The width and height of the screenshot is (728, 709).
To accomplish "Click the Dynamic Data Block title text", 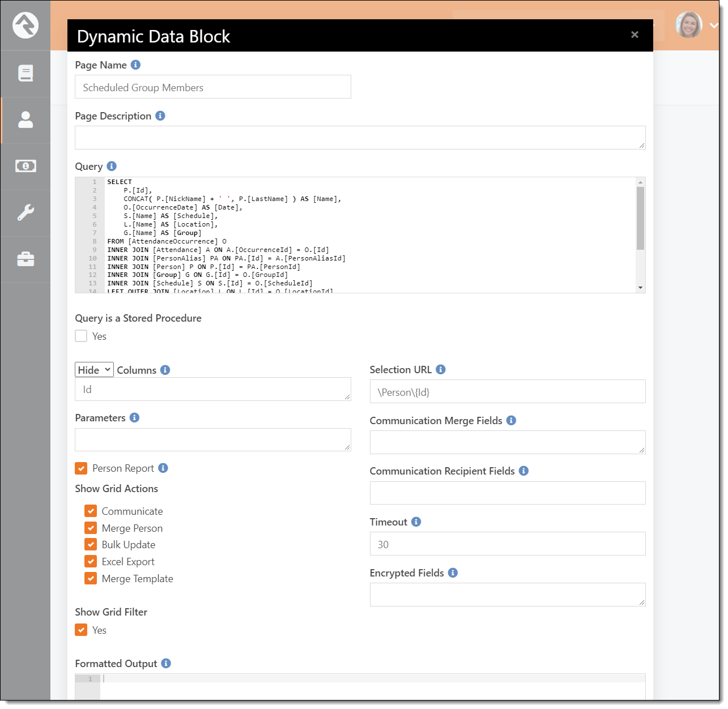I will point(154,36).
